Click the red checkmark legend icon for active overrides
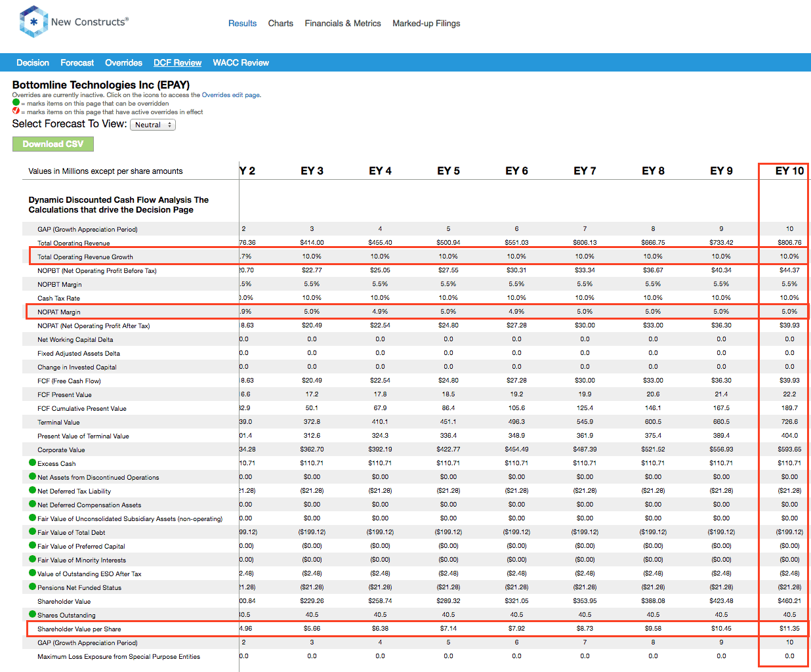 16,111
